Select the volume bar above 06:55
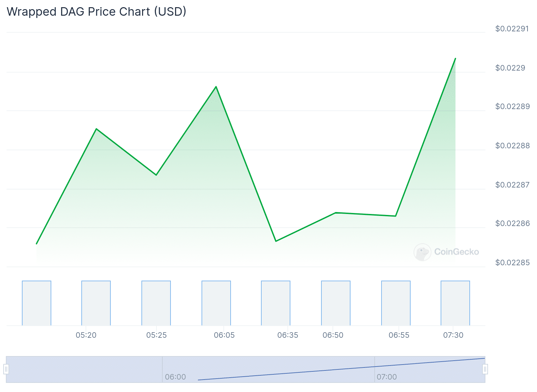The height and width of the screenshot is (392, 537). click(396, 303)
